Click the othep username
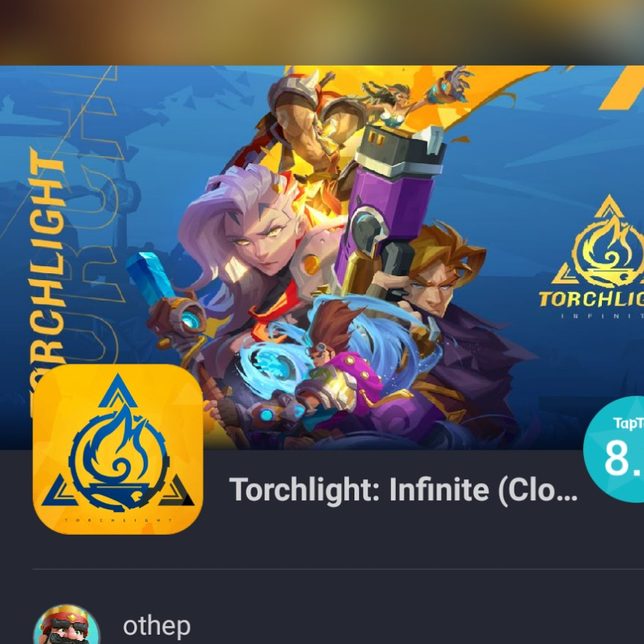The image size is (644, 644). [x=156, y=626]
